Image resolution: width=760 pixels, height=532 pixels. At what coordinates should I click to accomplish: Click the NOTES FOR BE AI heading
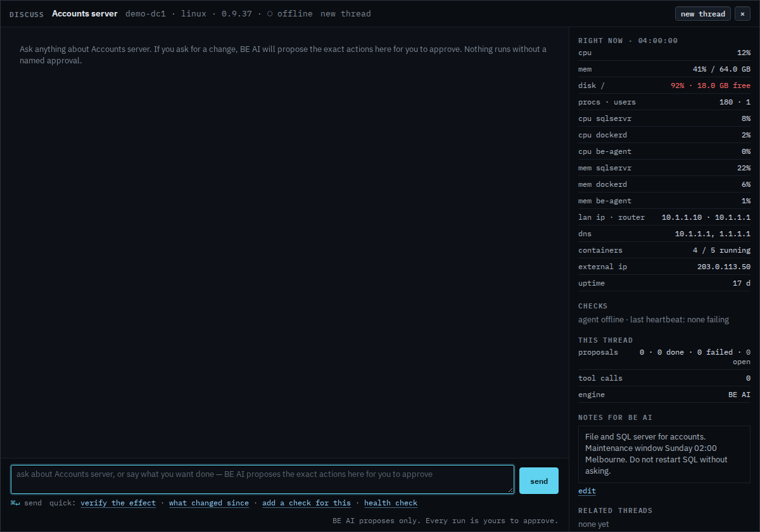tap(615, 417)
